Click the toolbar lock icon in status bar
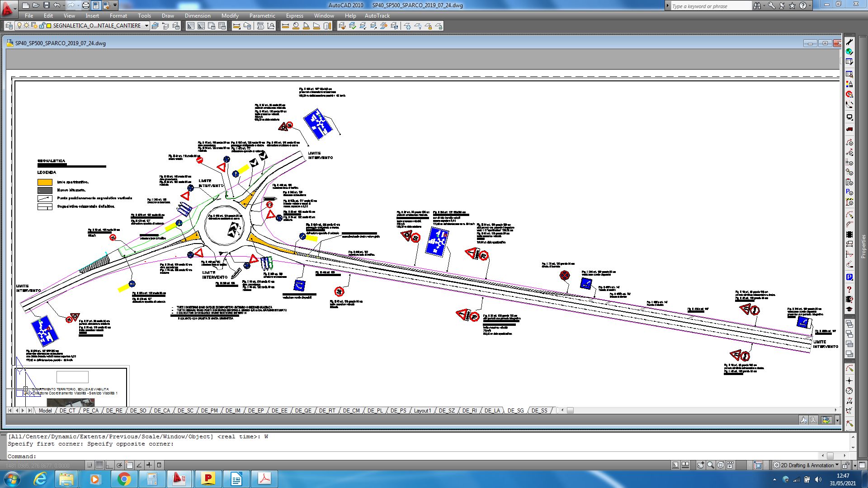Image resolution: width=868 pixels, height=488 pixels. pyautogui.click(x=846, y=465)
